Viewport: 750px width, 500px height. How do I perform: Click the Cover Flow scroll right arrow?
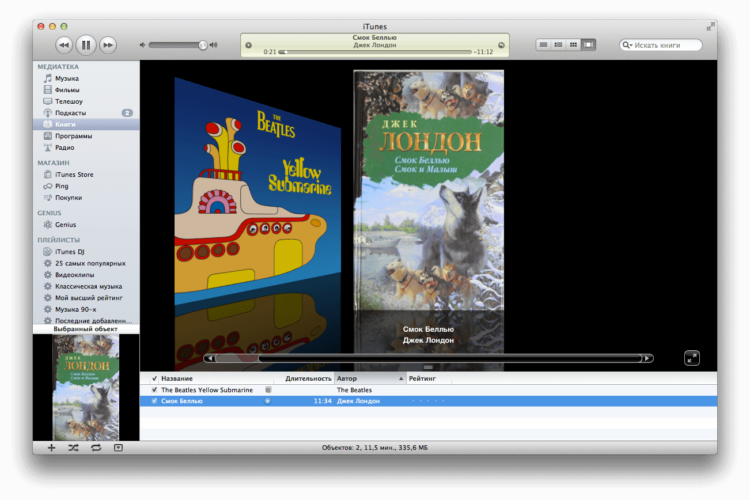[647, 358]
